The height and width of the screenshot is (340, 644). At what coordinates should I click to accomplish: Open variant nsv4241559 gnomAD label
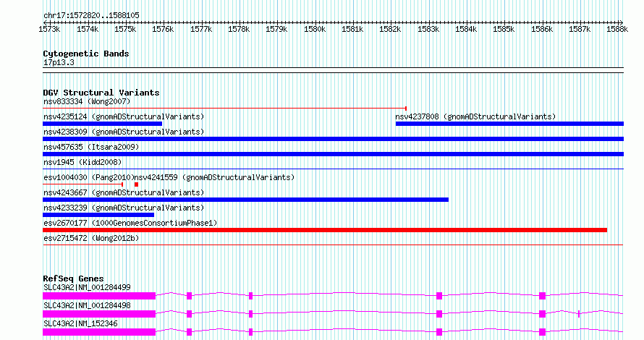(x=215, y=177)
